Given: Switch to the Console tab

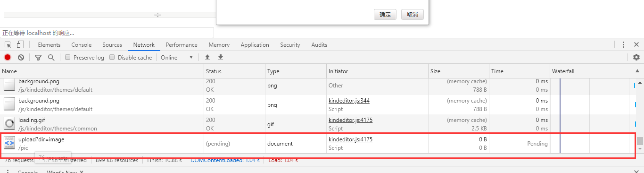Looking at the screenshot, I should pyautogui.click(x=82, y=45).
